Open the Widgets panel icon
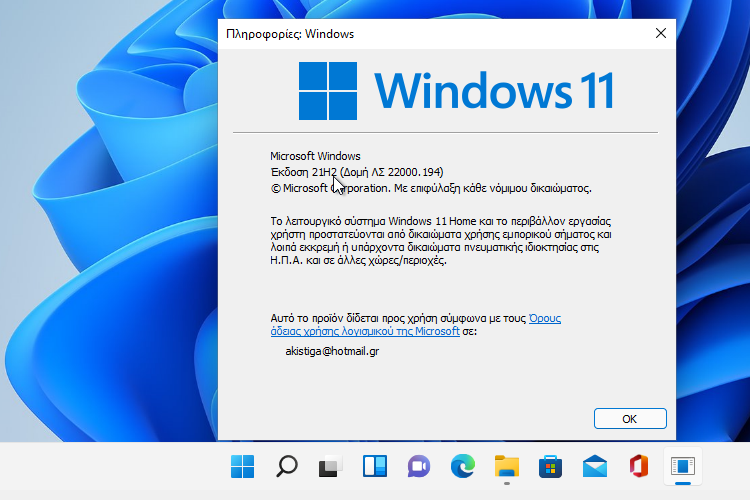The height and width of the screenshot is (500, 750). point(375,466)
